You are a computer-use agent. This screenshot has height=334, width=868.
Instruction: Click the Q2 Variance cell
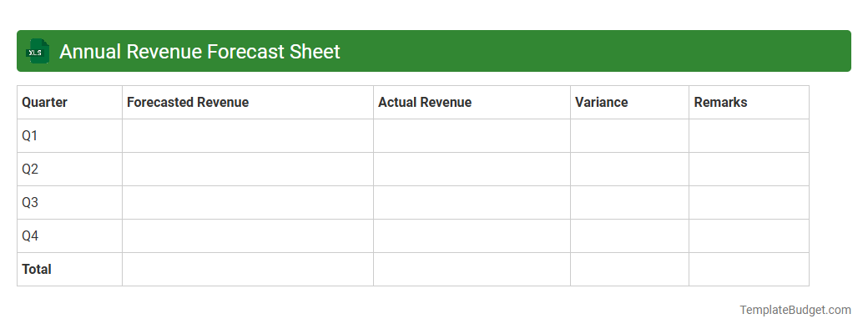(x=630, y=169)
